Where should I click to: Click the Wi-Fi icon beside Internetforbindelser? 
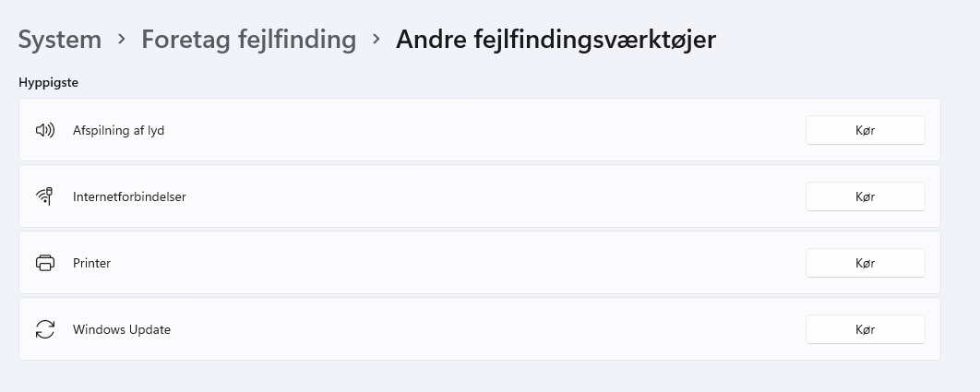coord(45,196)
